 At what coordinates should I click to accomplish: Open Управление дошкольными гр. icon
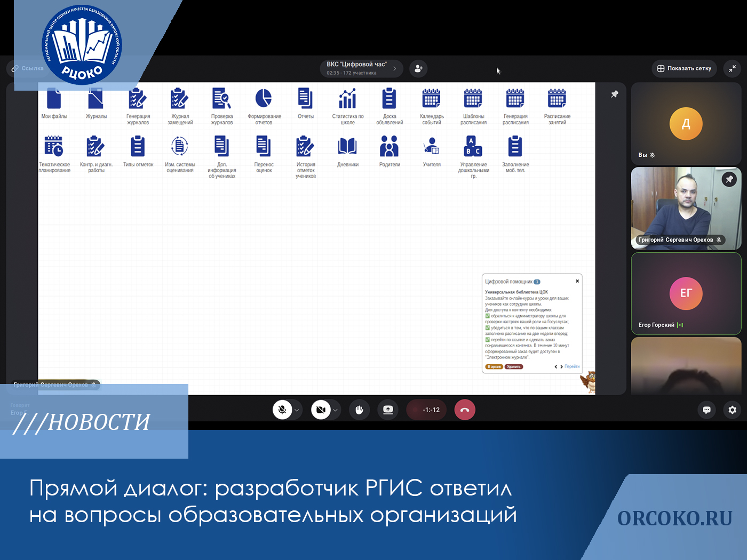473,146
